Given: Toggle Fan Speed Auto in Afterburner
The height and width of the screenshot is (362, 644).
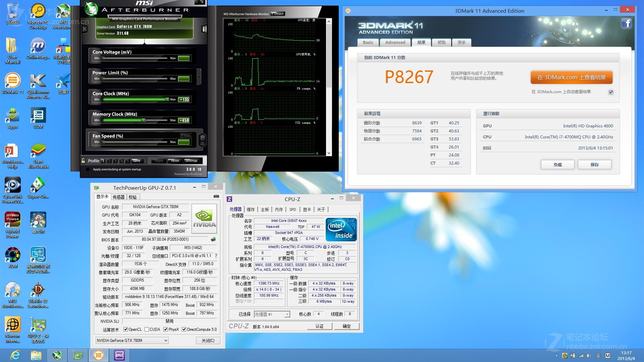Looking at the screenshot, I should (186, 135).
